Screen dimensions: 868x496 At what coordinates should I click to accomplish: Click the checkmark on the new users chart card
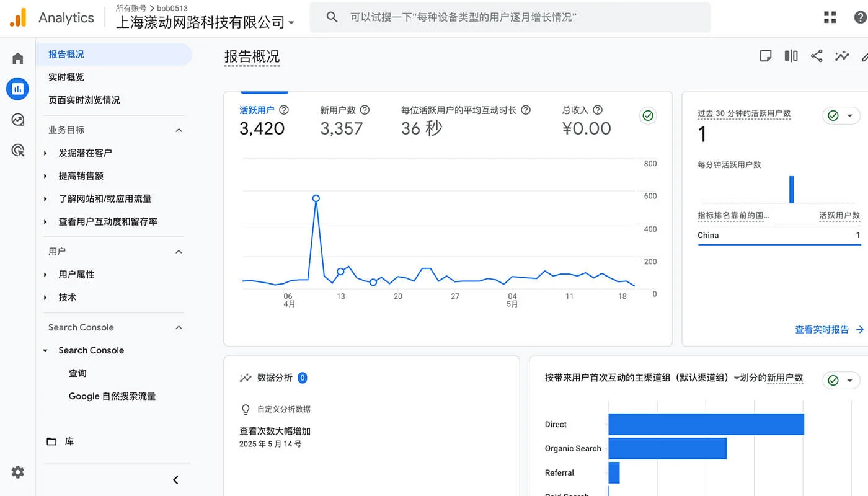[833, 380]
